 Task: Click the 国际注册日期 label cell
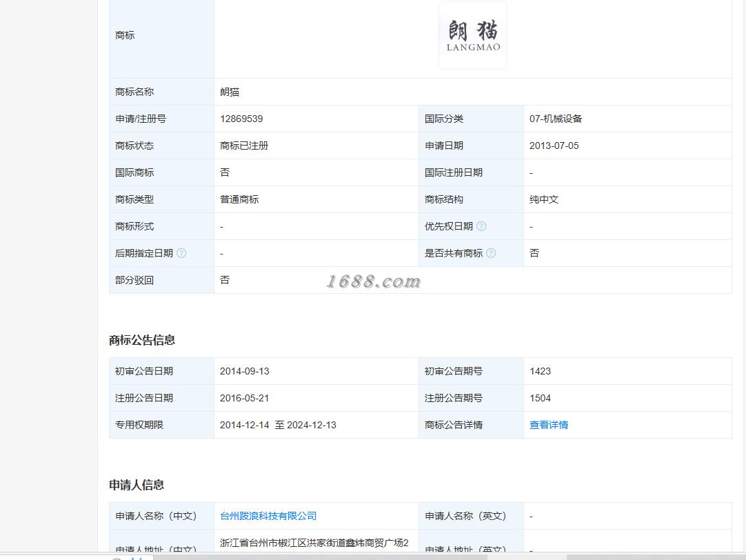pyautogui.click(x=471, y=172)
